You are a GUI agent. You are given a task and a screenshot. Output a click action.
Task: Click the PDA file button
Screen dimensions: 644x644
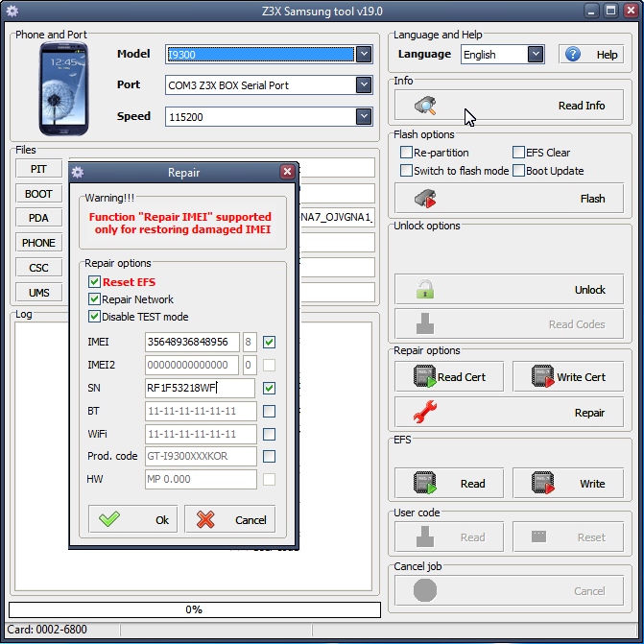click(x=38, y=218)
